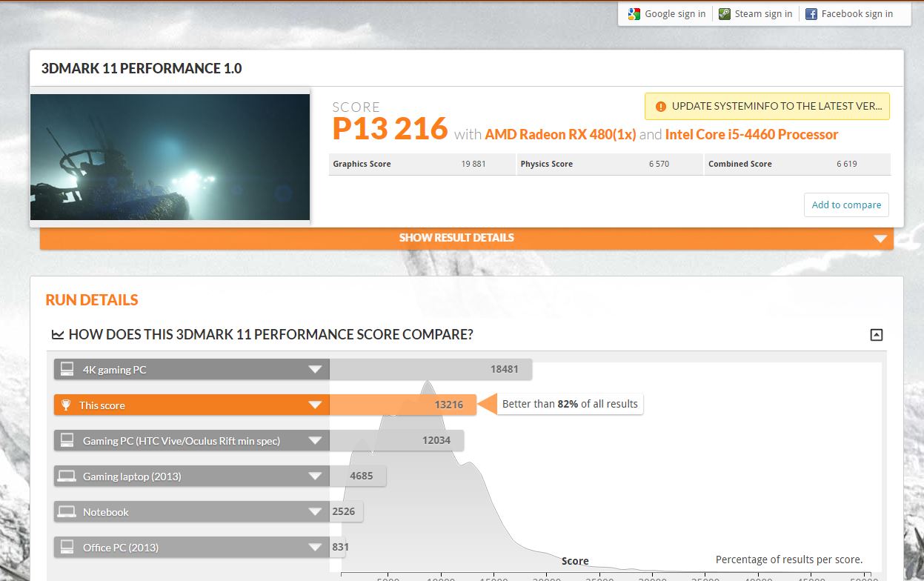Click the 4685 score value

point(362,476)
